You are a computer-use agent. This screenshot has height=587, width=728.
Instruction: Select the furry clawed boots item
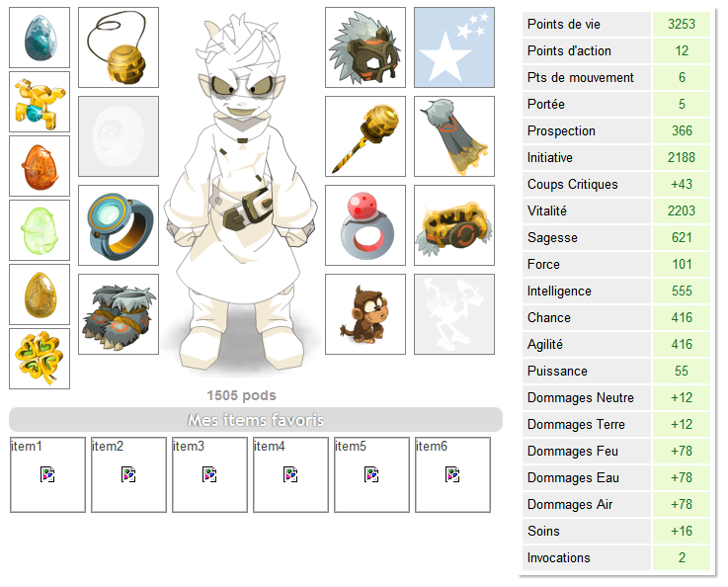[x=119, y=314]
